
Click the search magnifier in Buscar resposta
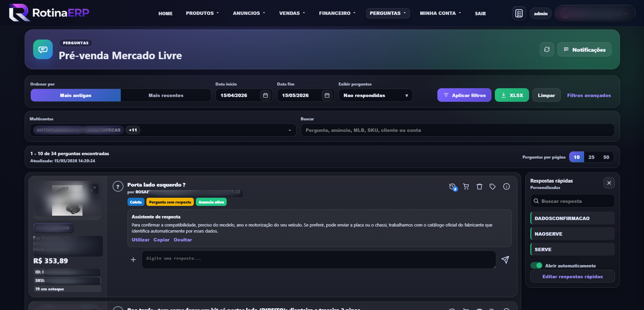536,201
